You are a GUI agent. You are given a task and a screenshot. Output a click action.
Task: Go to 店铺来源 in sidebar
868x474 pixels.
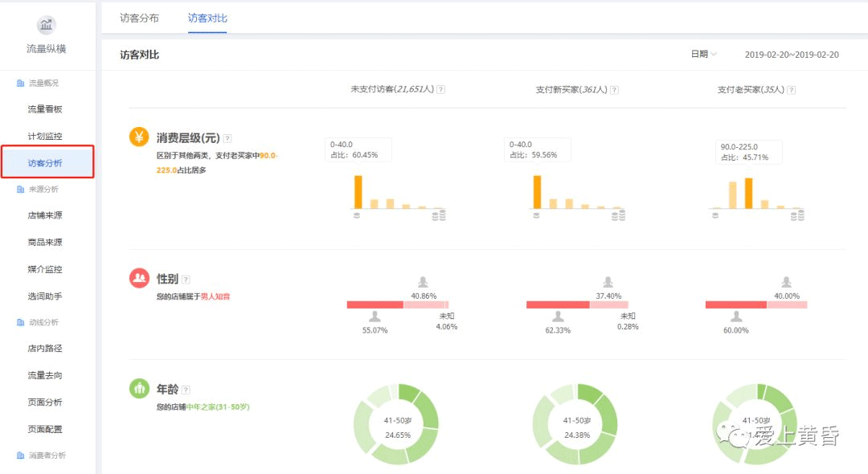click(x=45, y=215)
